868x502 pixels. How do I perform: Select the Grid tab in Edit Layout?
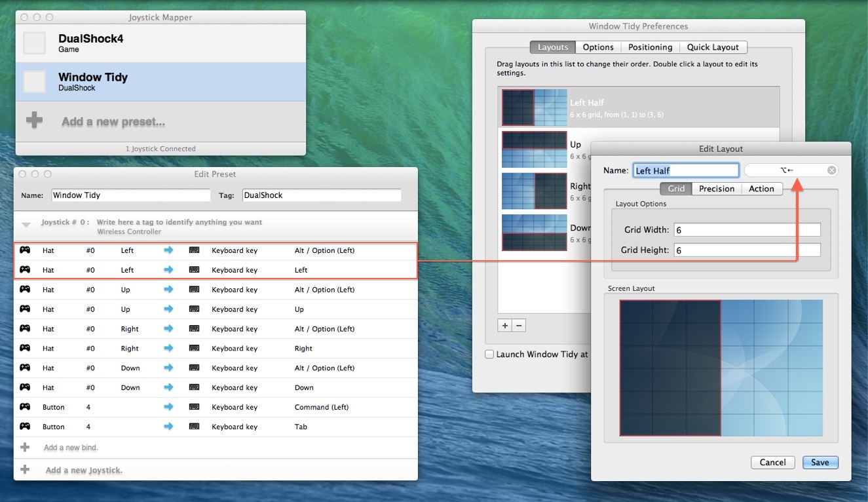coord(676,189)
